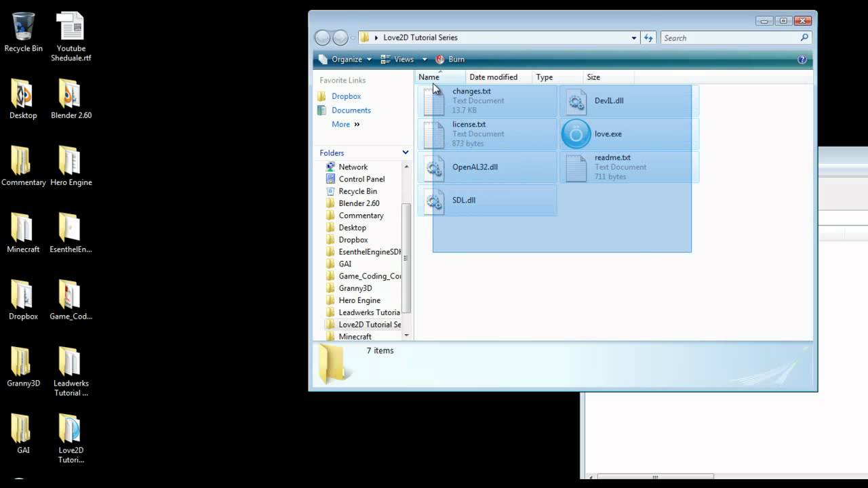Open the Views dropdown arrow

pos(425,60)
